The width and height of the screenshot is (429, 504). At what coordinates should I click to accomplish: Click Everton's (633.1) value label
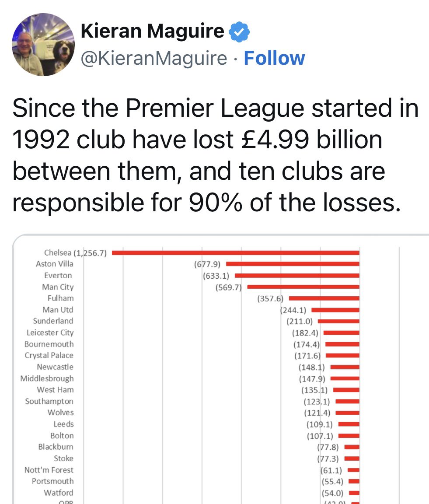[x=216, y=276]
